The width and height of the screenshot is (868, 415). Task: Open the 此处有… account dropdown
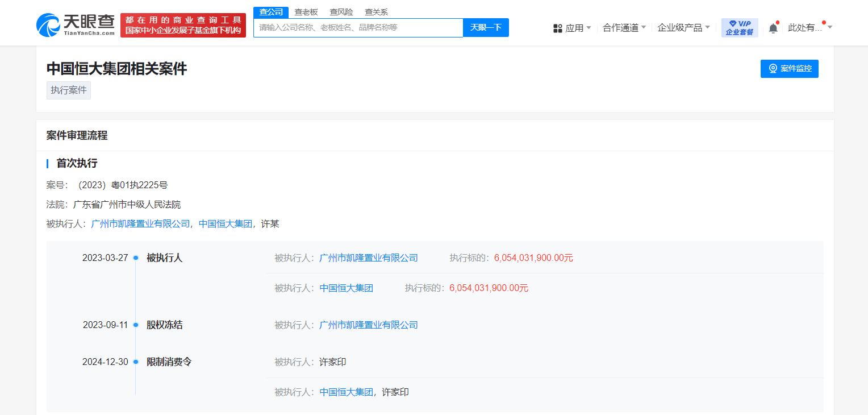click(810, 27)
